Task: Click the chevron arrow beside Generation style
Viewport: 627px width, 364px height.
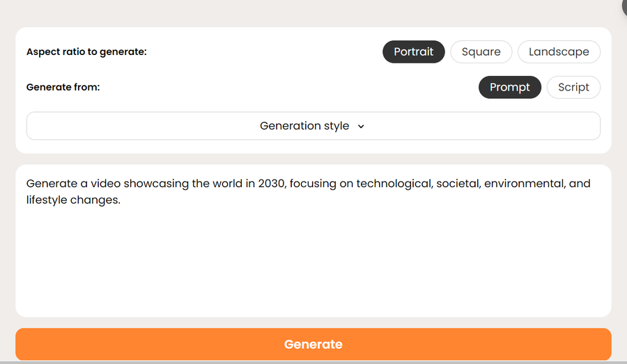Action: click(x=361, y=127)
